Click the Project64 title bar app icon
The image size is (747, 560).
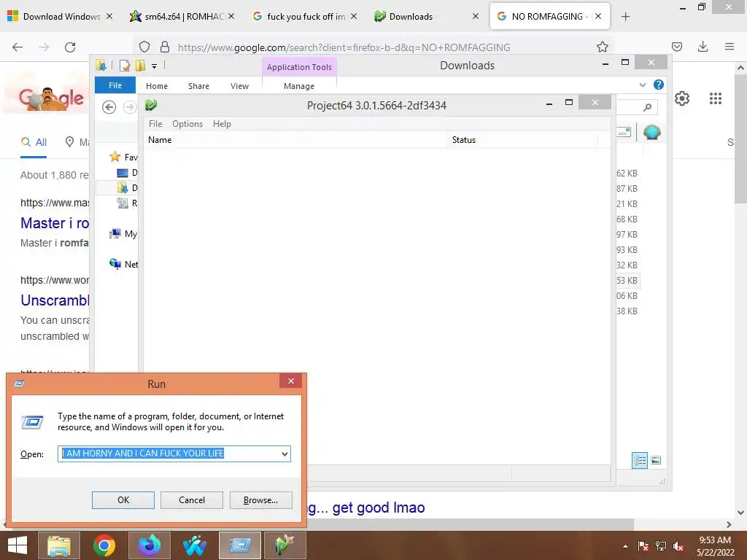151,105
